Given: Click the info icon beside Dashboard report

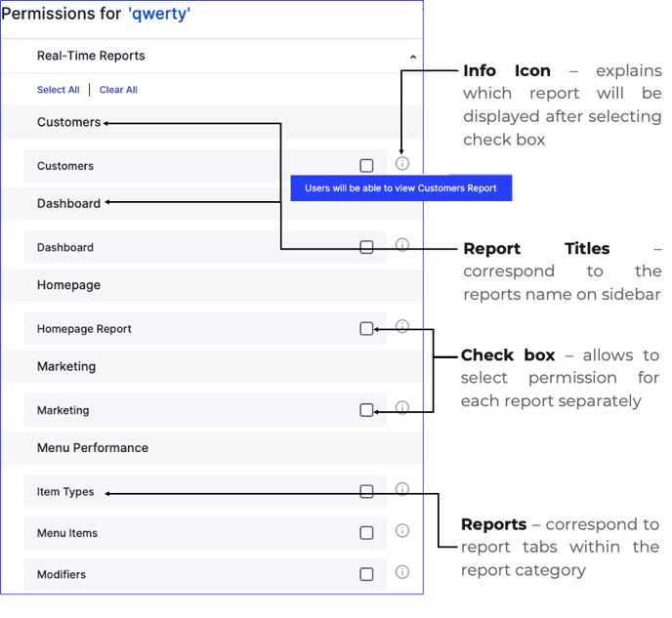Looking at the screenshot, I should click(402, 244).
